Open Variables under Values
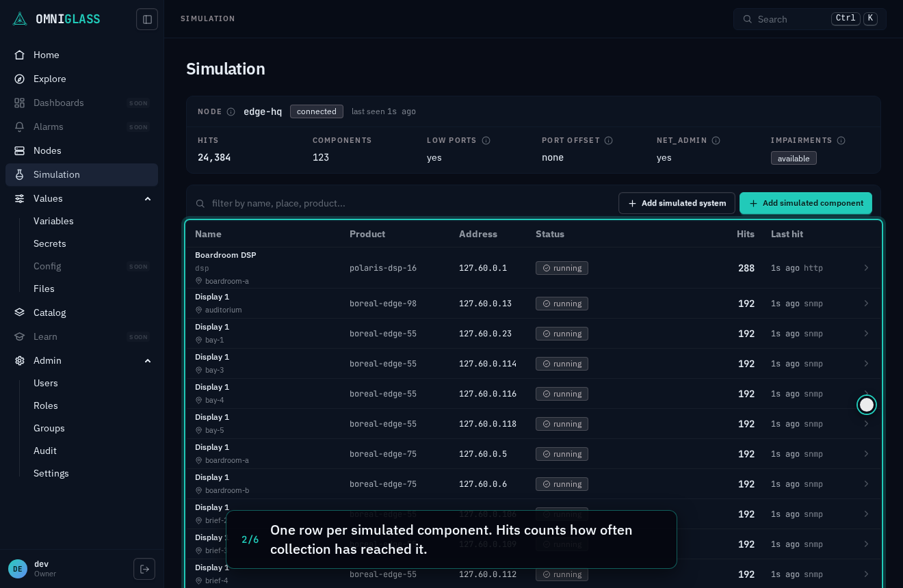Viewport: 903px width, 588px height. point(53,221)
